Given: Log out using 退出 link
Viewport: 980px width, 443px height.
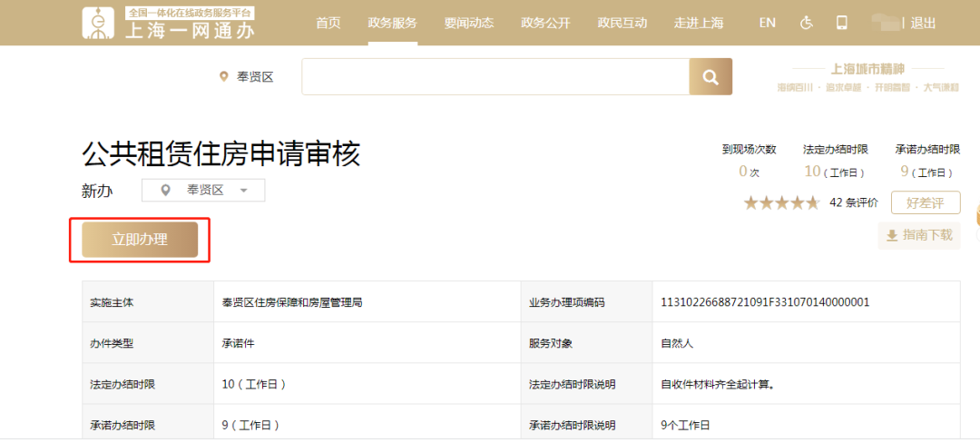Looking at the screenshot, I should (x=923, y=23).
